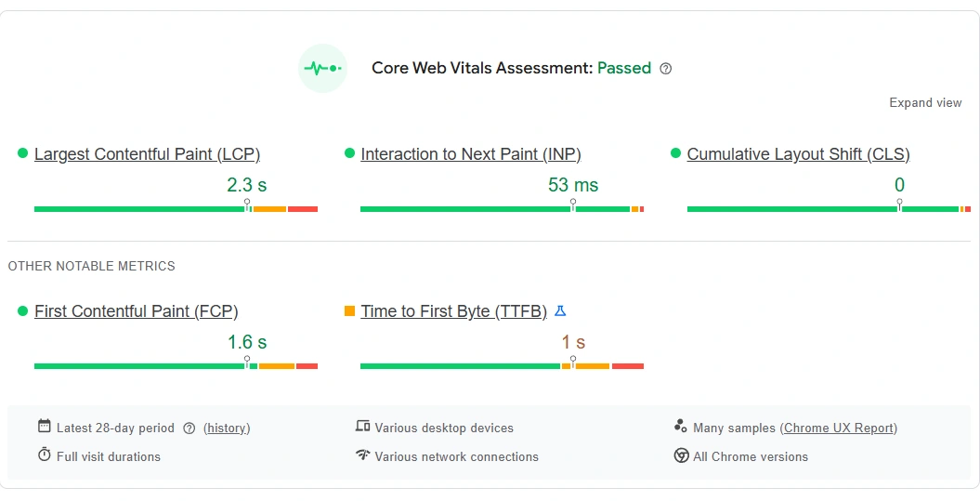Click the TTFB experimental flask icon
The image size is (980, 501).
tap(559, 310)
